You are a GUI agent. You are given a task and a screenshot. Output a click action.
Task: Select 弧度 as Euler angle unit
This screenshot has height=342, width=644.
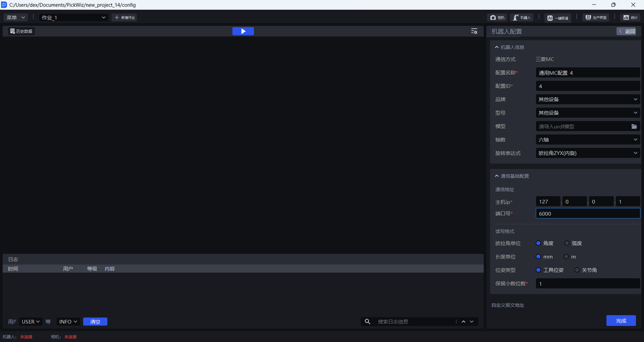(x=567, y=243)
